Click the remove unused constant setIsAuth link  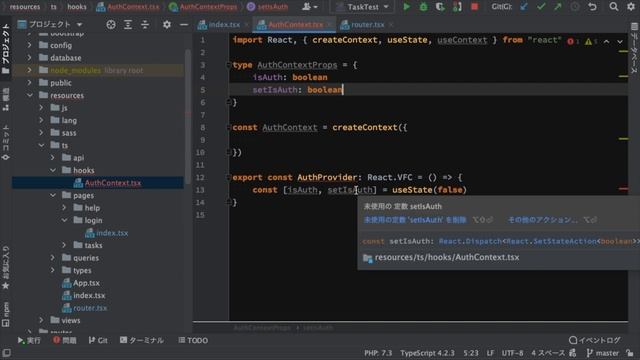pos(415,220)
